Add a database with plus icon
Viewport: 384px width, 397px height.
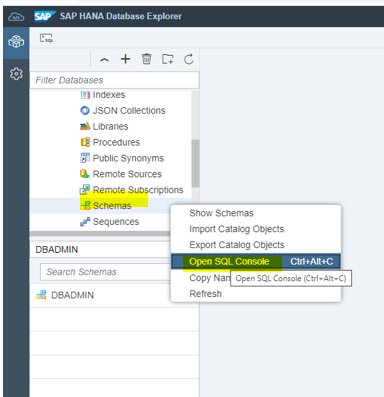[x=125, y=59]
